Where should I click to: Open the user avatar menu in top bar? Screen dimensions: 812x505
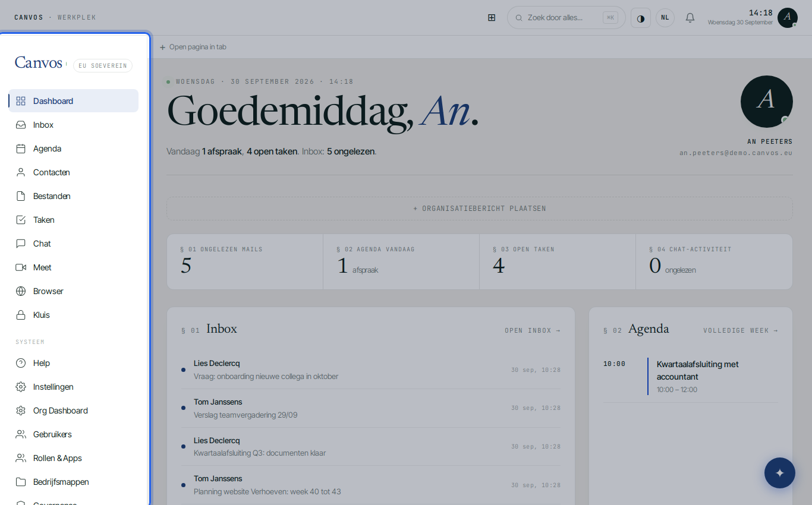(788, 18)
